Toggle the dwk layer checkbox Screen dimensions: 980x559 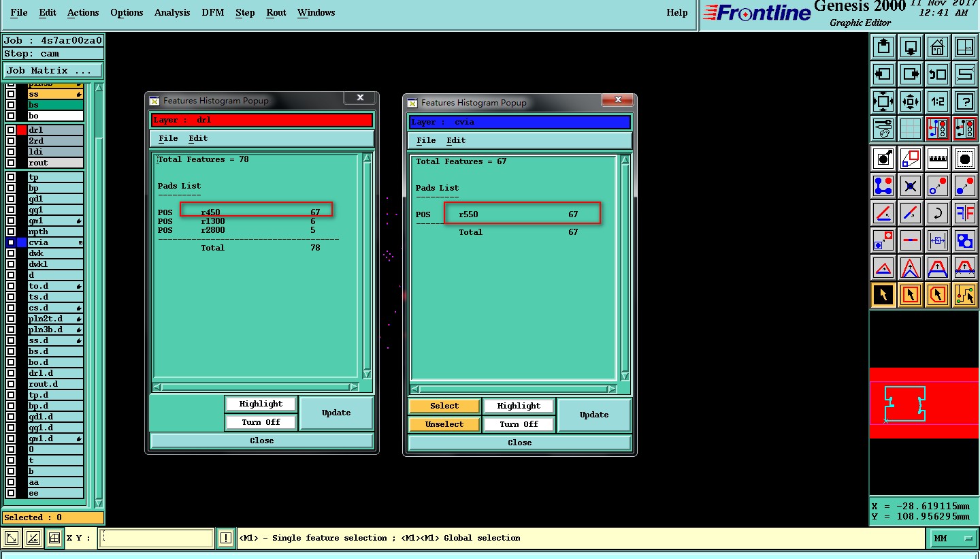click(x=11, y=253)
